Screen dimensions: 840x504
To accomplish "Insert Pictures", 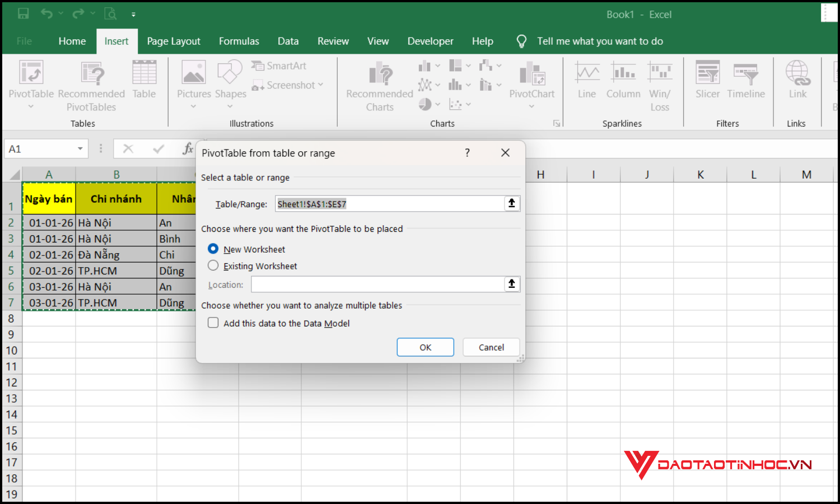I will coord(193,81).
